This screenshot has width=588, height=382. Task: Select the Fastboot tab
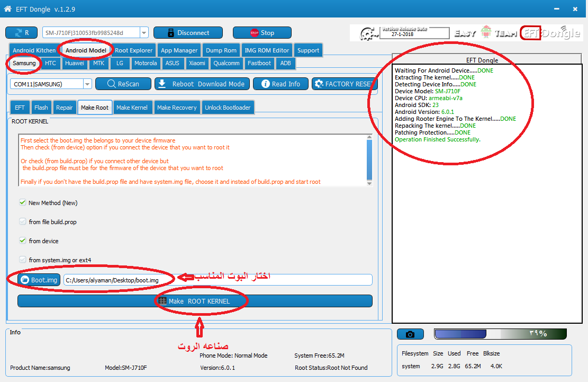point(259,63)
